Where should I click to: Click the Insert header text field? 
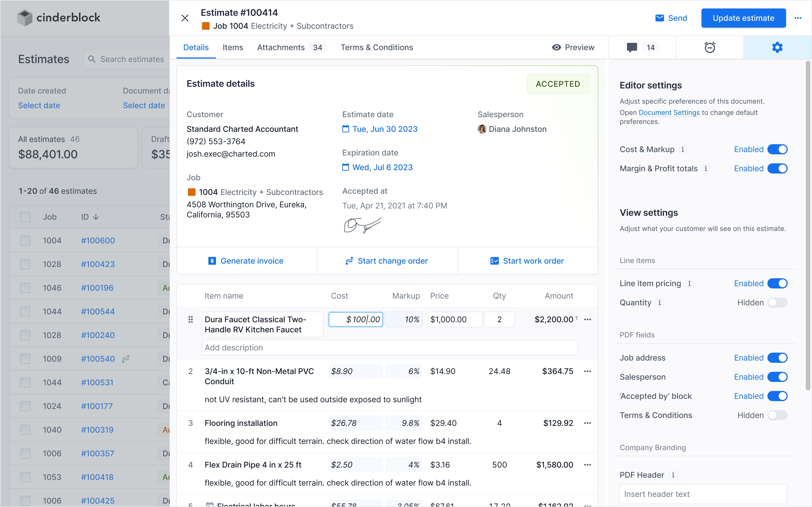[x=703, y=494]
